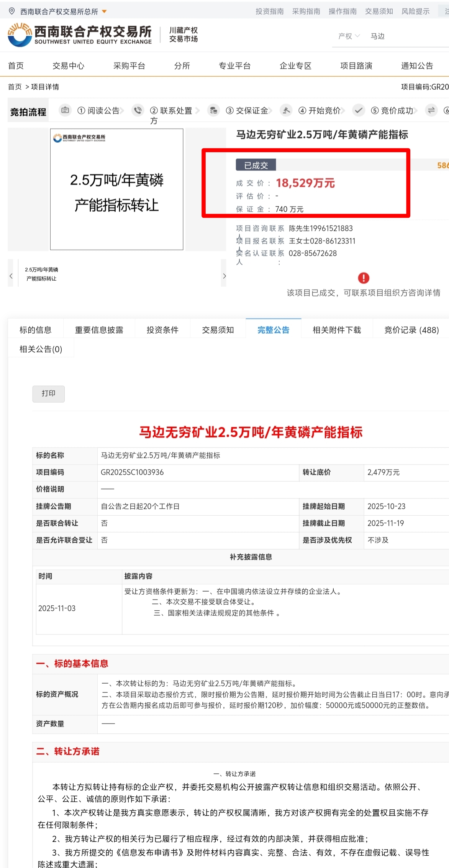Click the 联系处置方 phone step icon

click(138, 110)
